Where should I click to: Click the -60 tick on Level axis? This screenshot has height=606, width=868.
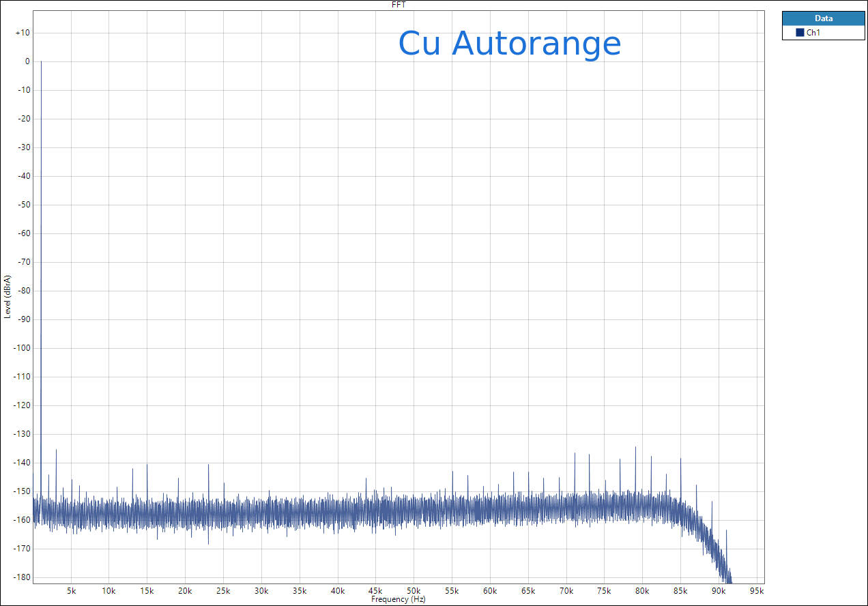(x=23, y=233)
